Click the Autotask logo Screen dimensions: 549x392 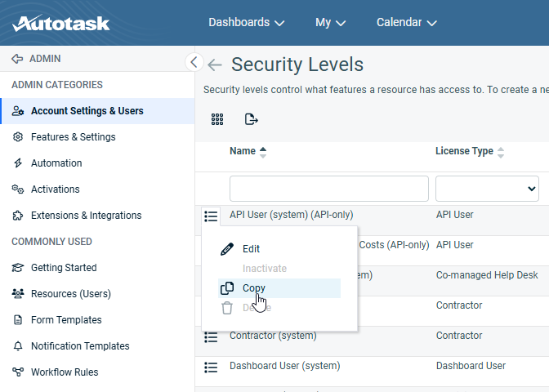[x=61, y=23]
